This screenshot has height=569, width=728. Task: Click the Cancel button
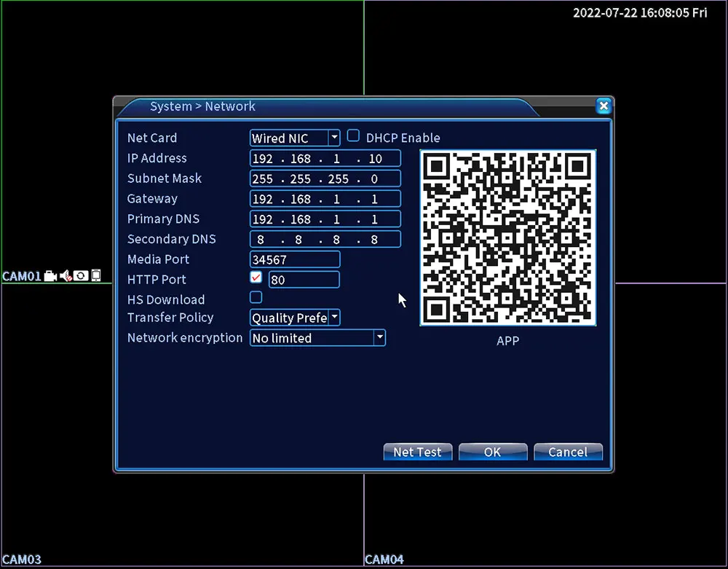[x=568, y=452]
